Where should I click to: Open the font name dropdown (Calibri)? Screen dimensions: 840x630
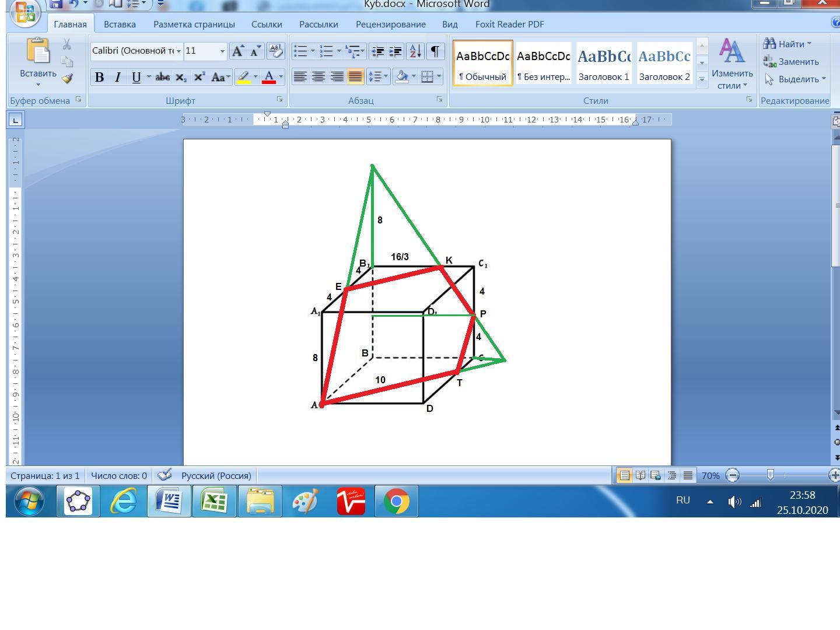click(178, 51)
